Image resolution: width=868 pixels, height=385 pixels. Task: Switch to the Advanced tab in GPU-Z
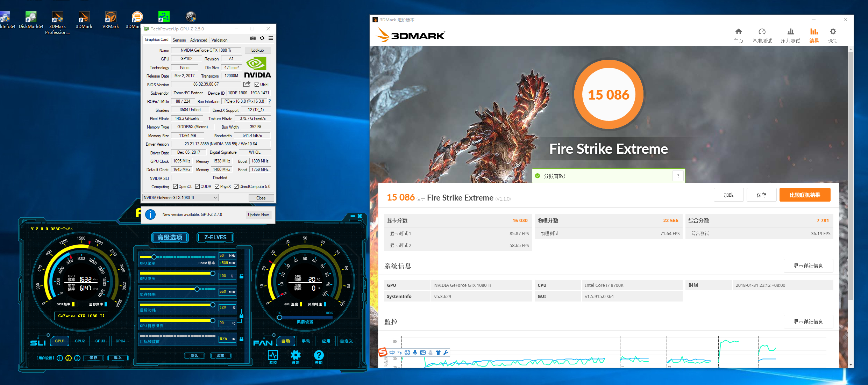(x=199, y=40)
